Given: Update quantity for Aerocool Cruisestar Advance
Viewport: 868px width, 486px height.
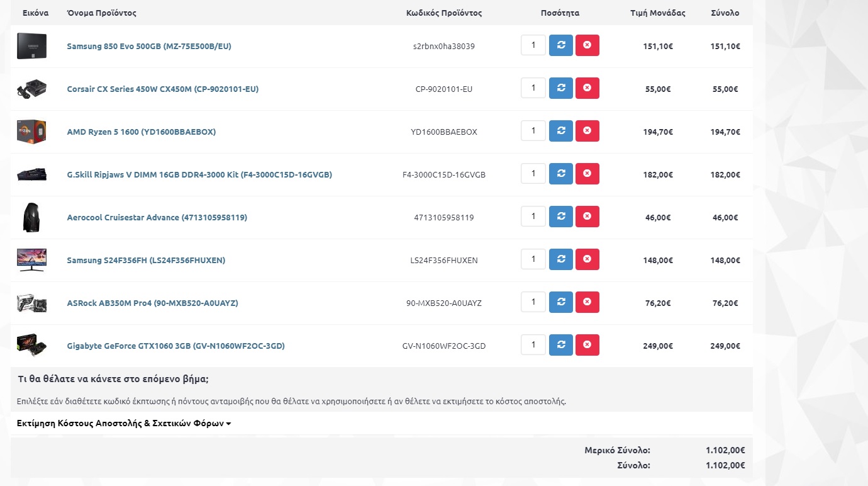Looking at the screenshot, I should tap(561, 217).
